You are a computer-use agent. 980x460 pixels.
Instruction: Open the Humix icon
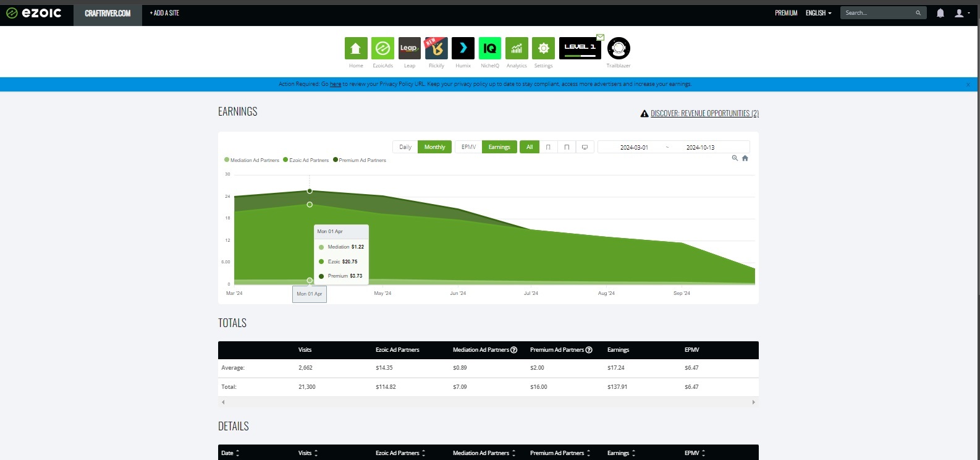point(463,48)
